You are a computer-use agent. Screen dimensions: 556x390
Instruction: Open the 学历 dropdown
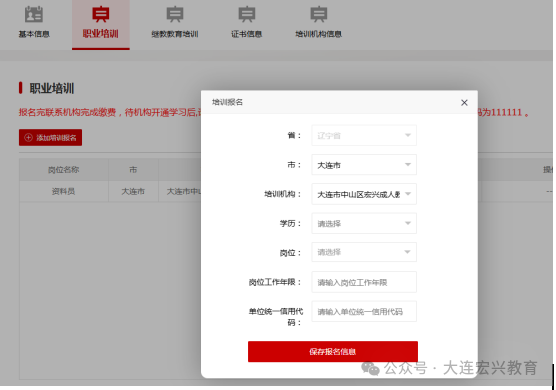(364, 223)
